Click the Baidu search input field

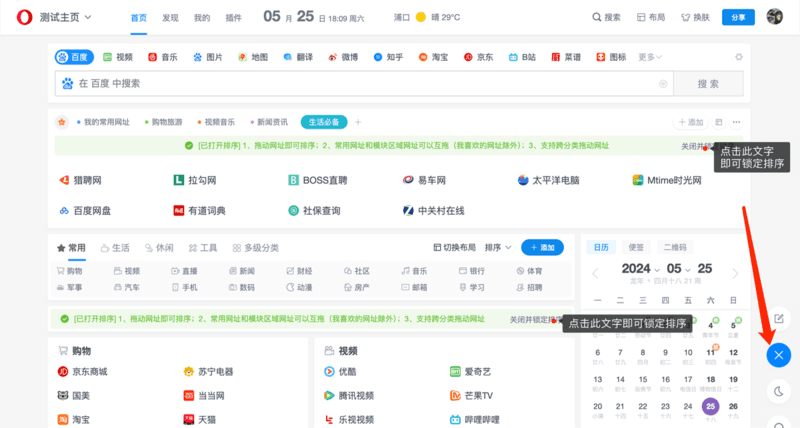pos(360,84)
